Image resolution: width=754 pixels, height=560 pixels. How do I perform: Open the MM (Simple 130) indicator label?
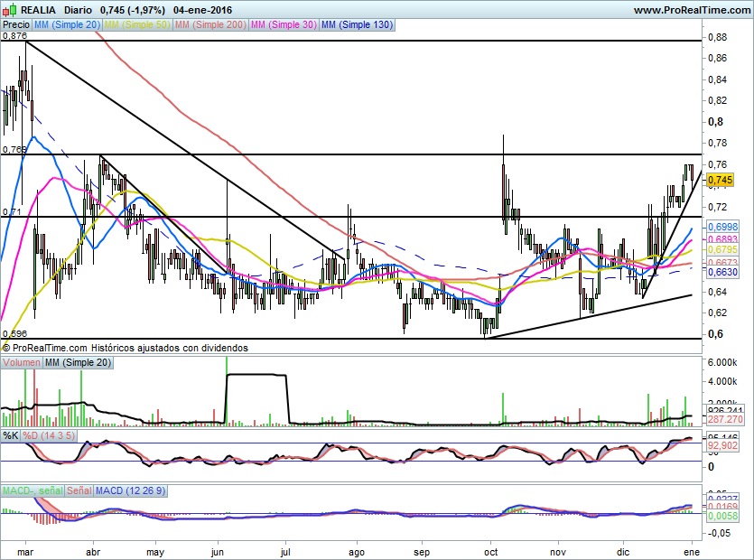tap(358, 25)
